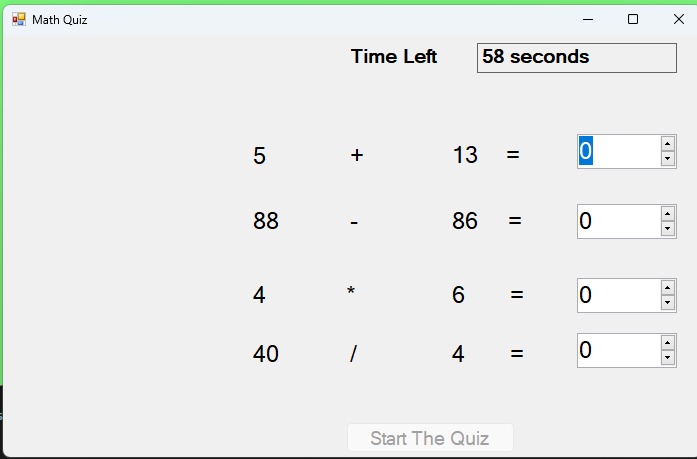Click the Math Quiz app icon in title bar
The image size is (697, 459).
pyautogui.click(x=18, y=19)
